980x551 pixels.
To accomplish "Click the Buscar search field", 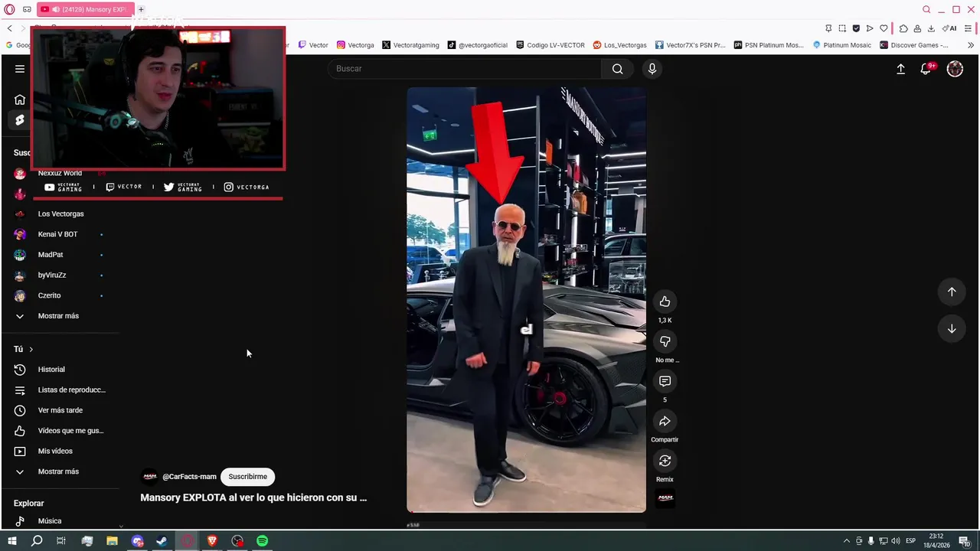I will (x=465, y=69).
